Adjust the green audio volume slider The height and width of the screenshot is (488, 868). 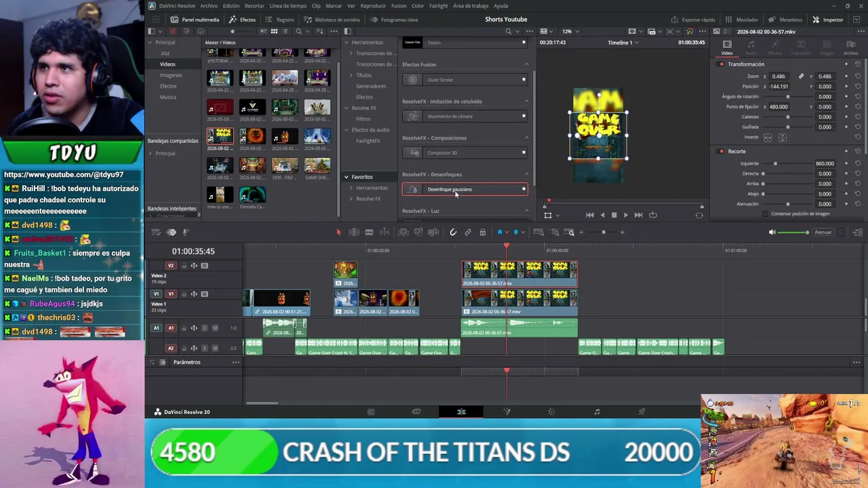tap(793, 232)
